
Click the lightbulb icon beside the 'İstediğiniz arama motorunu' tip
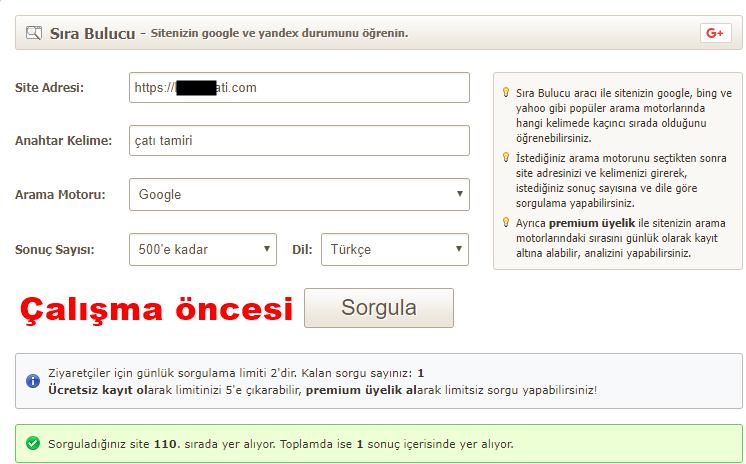(x=506, y=157)
